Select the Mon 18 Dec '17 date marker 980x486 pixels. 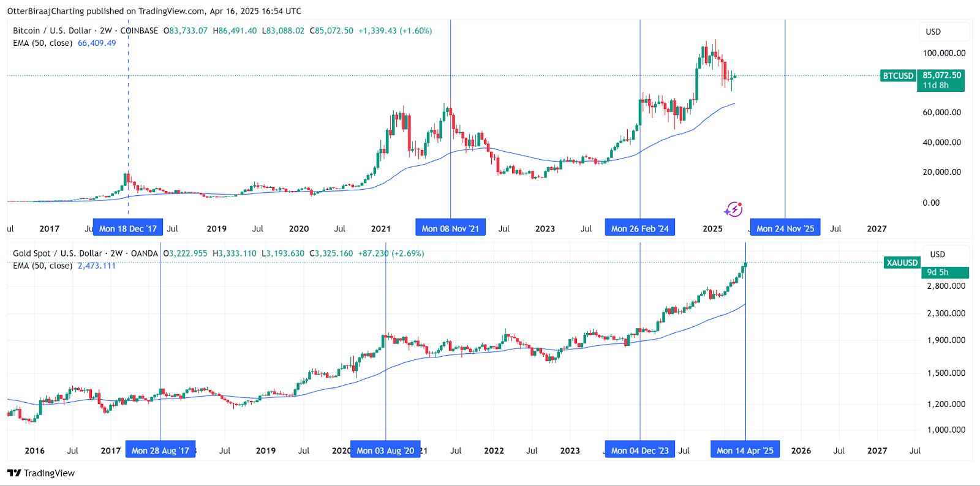128,228
